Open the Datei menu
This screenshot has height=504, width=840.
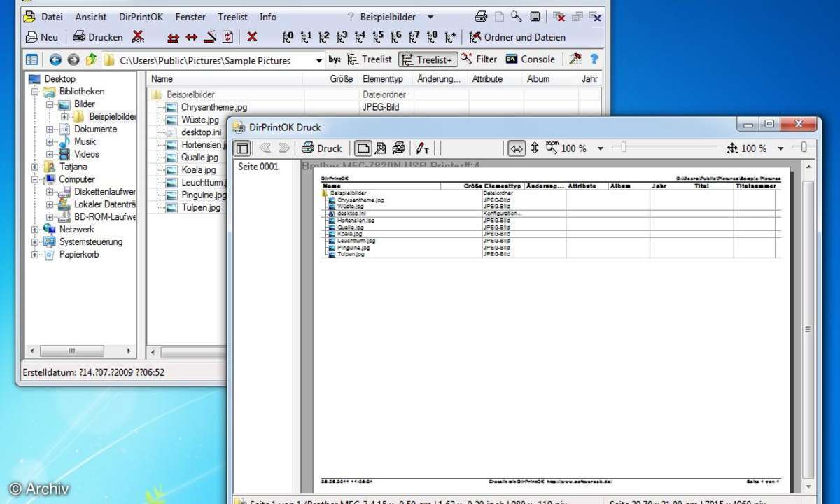click(52, 17)
